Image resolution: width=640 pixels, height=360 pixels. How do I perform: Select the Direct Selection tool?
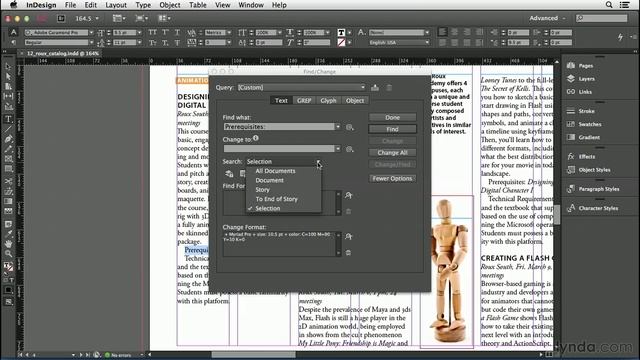(x=8, y=77)
